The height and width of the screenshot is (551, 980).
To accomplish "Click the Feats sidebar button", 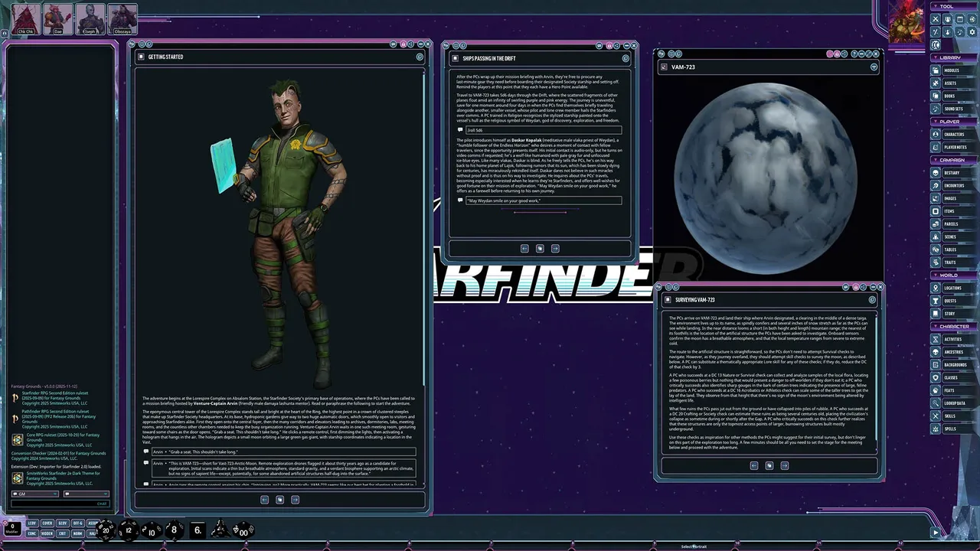I will click(954, 390).
